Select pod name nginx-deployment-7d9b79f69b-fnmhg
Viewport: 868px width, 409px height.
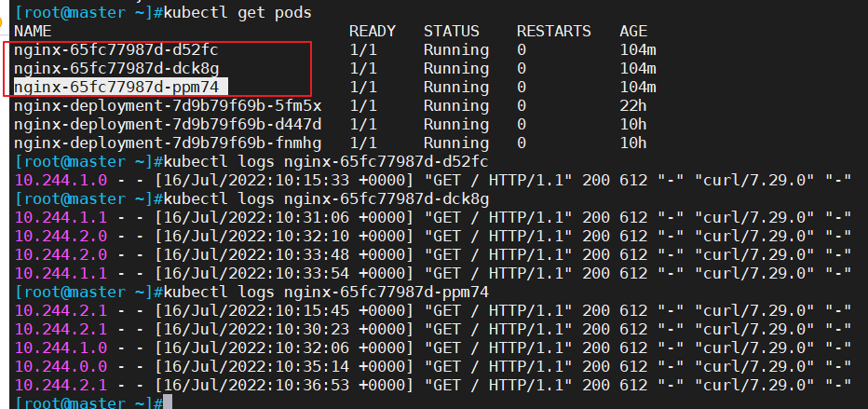click(x=168, y=143)
